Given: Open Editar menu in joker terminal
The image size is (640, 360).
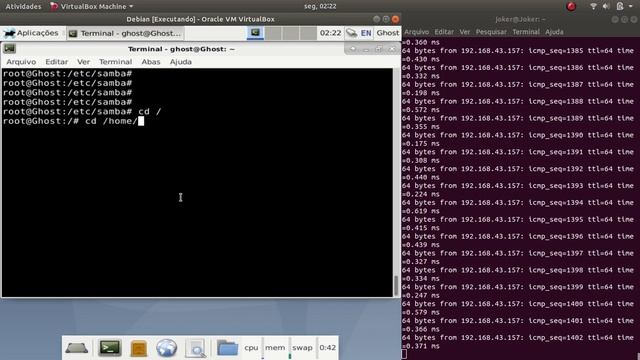Looking at the screenshot, I should coord(444,32).
